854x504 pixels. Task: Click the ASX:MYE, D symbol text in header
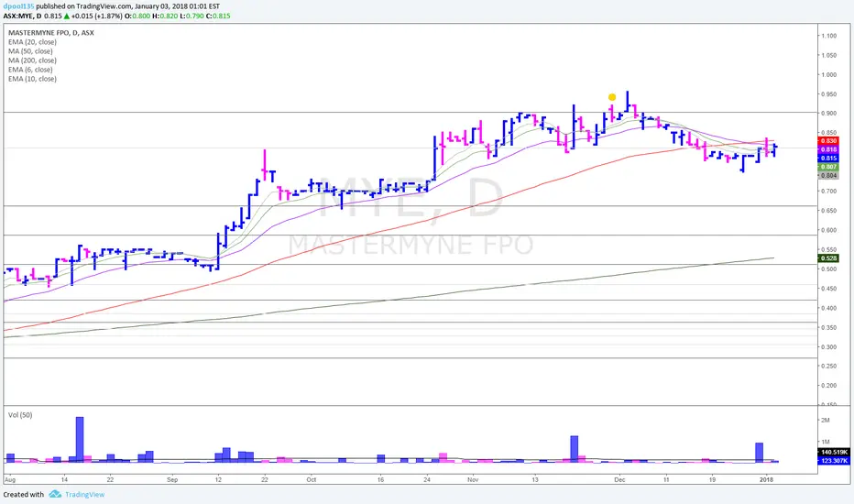click(x=23, y=16)
